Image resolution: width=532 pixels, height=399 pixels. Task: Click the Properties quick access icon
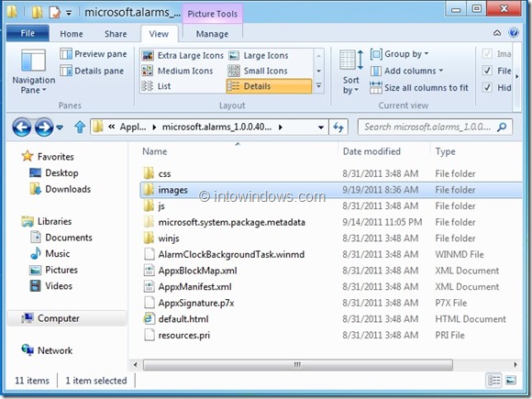[55, 12]
